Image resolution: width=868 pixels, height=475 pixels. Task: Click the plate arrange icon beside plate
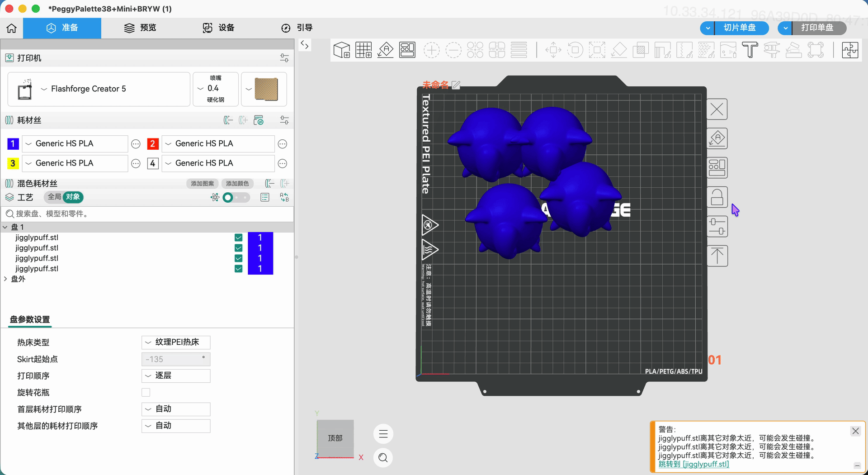717,168
